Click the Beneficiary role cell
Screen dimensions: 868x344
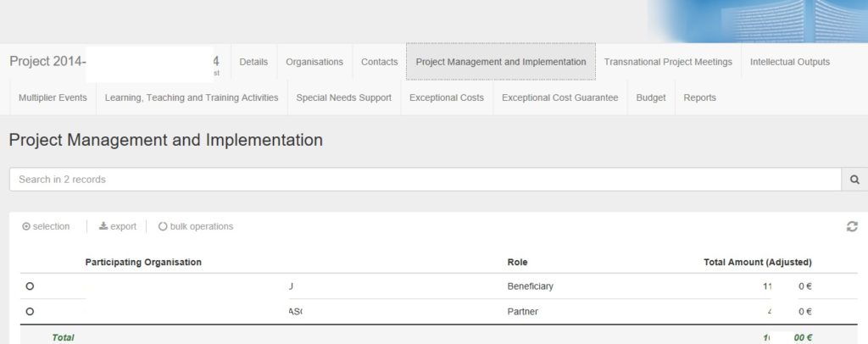pyautogui.click(x=531, y=286)
